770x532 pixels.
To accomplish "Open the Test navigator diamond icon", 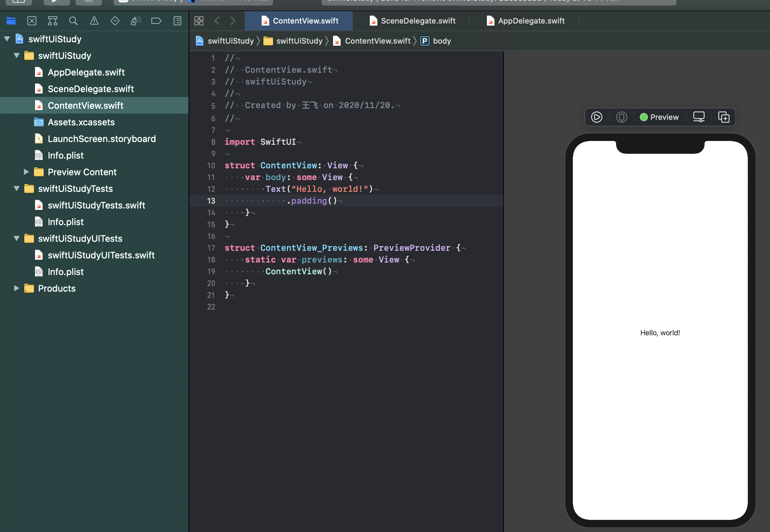I will tap(115, 21).
